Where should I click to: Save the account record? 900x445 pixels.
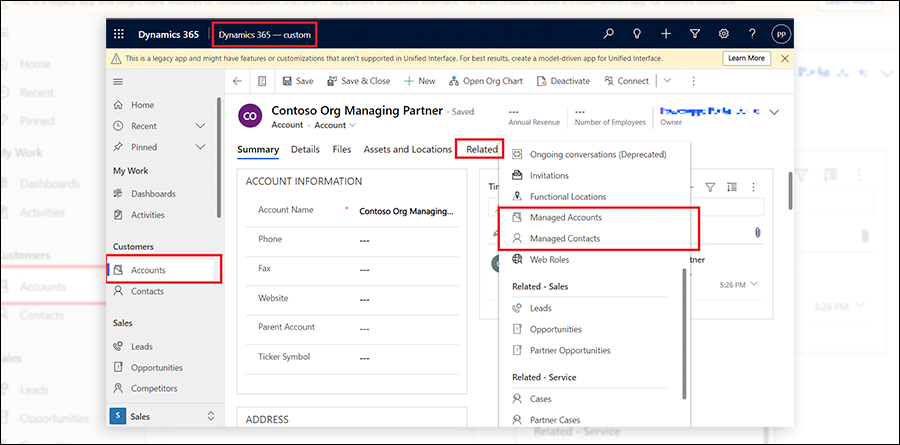[298, 81]
